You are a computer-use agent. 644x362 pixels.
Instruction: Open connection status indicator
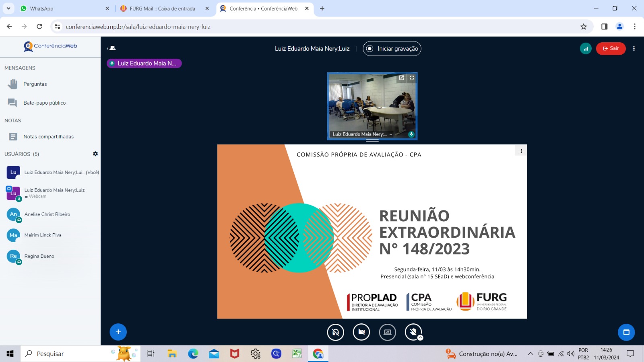pyautogui.click(x=586, y=49)
